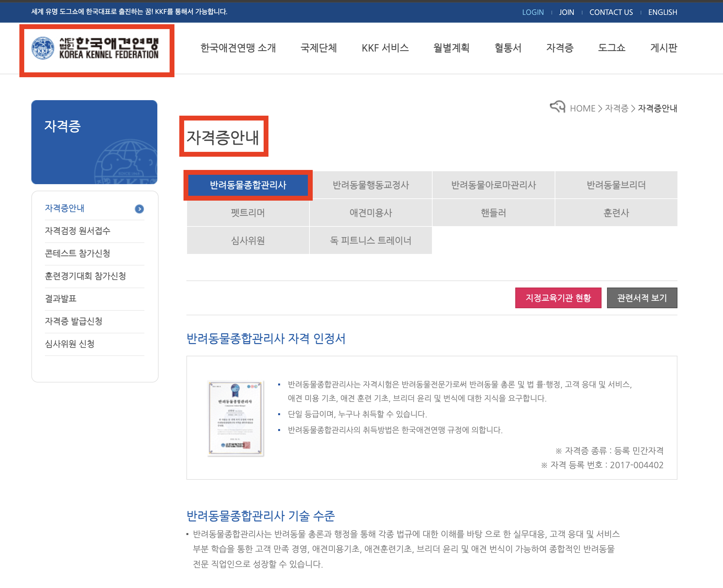Open the 도그쇼 main menu
The width and height of the screenshot is (723, 588).
tap(611, 48)
